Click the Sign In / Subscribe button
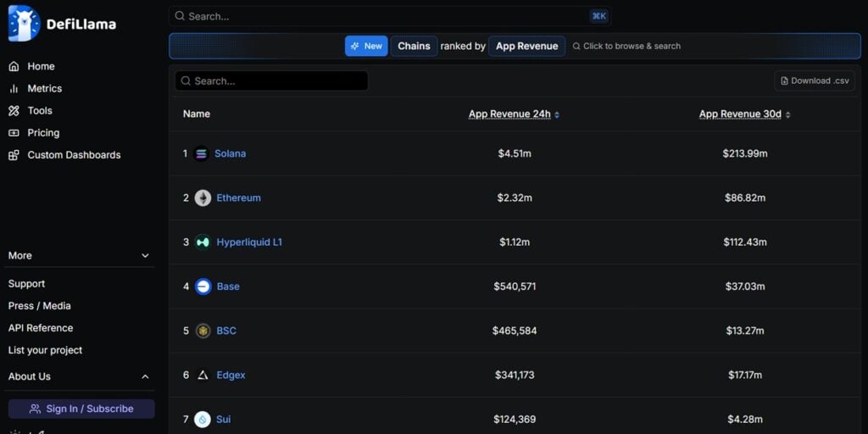This screenshot has height=434, width=868. coord(81,409)
